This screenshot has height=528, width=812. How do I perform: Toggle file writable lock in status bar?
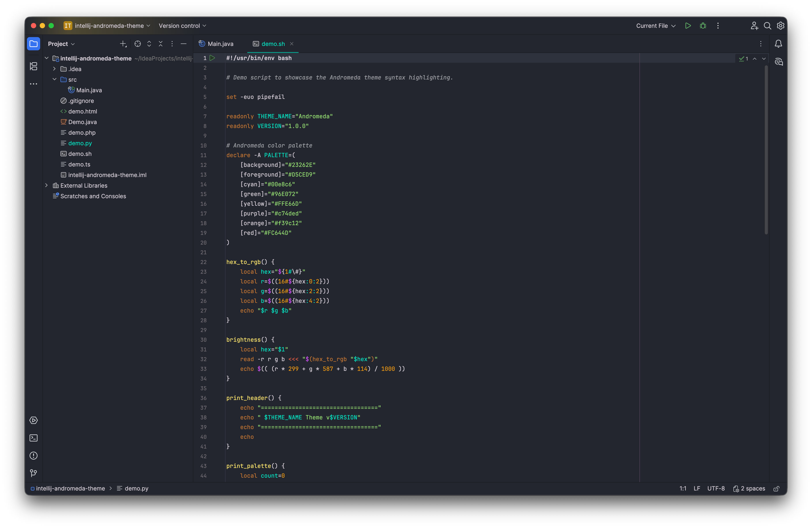click(776, 488)
